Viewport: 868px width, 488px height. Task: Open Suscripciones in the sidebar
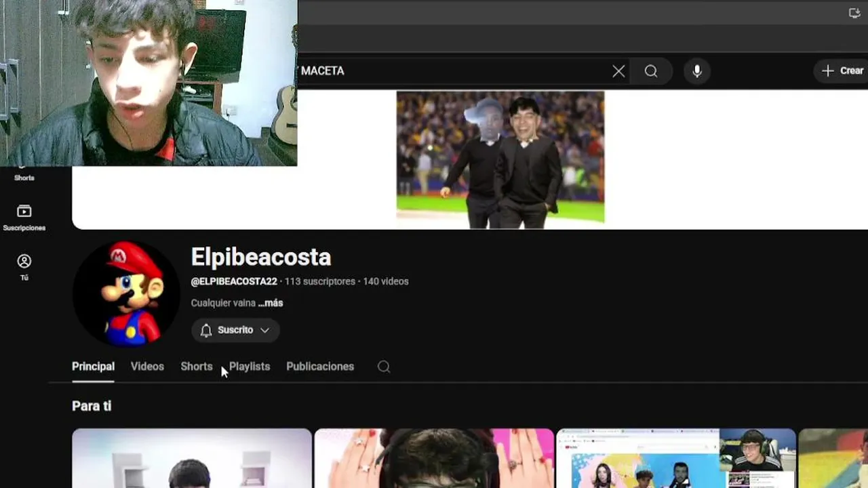[24, 218]
